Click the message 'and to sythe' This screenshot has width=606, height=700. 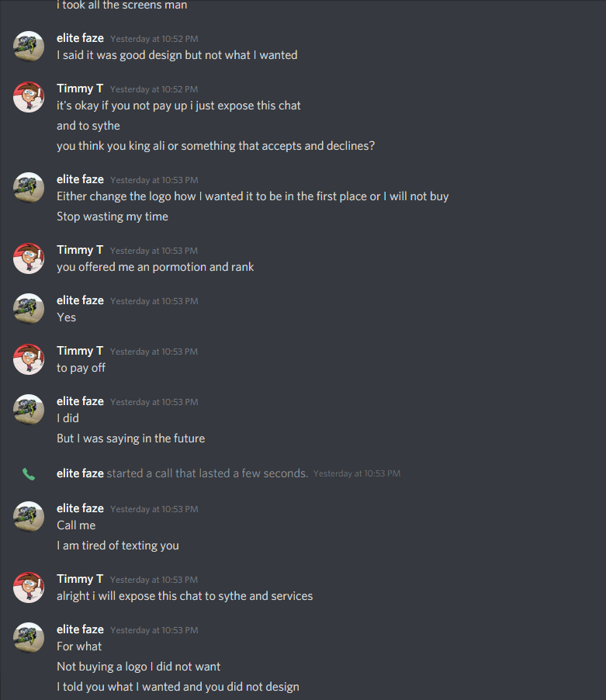(x=88, y=126)
